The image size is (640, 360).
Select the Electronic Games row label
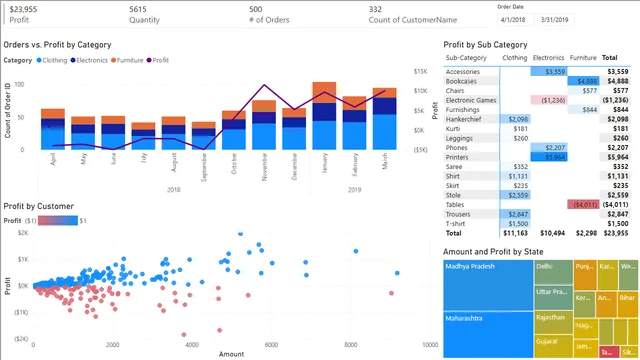click(x=471, y=100)
